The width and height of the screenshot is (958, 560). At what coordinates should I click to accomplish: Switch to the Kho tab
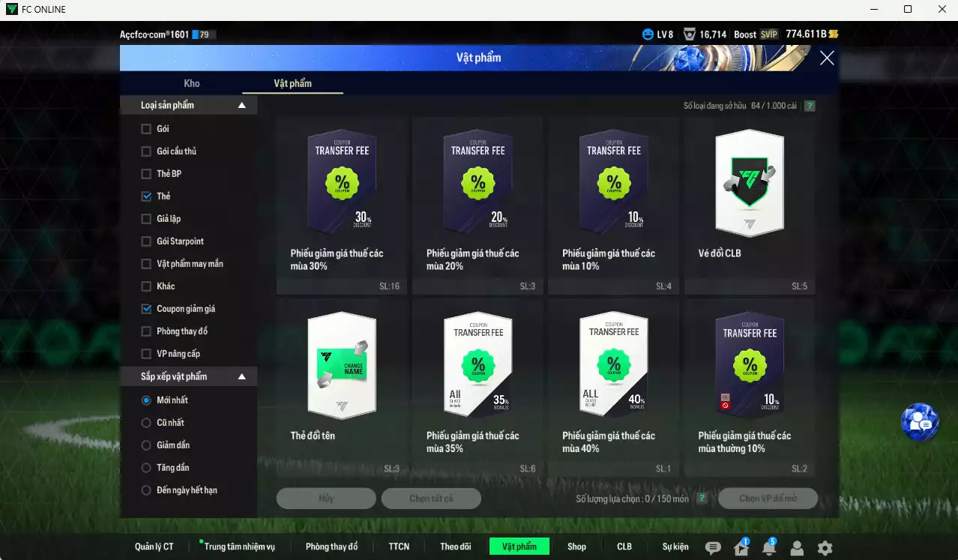192,83
